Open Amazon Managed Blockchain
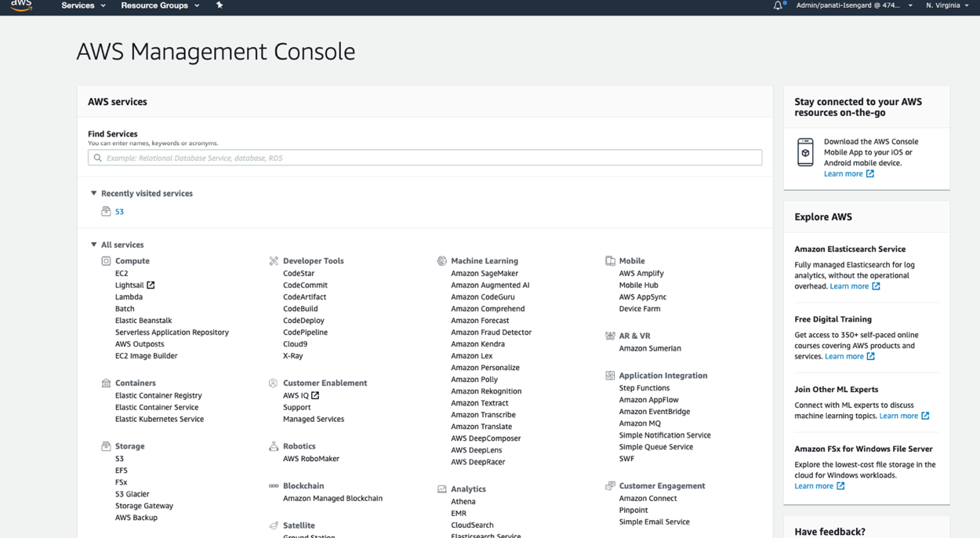This screenshot has width=980, height=538. point(332,498)
